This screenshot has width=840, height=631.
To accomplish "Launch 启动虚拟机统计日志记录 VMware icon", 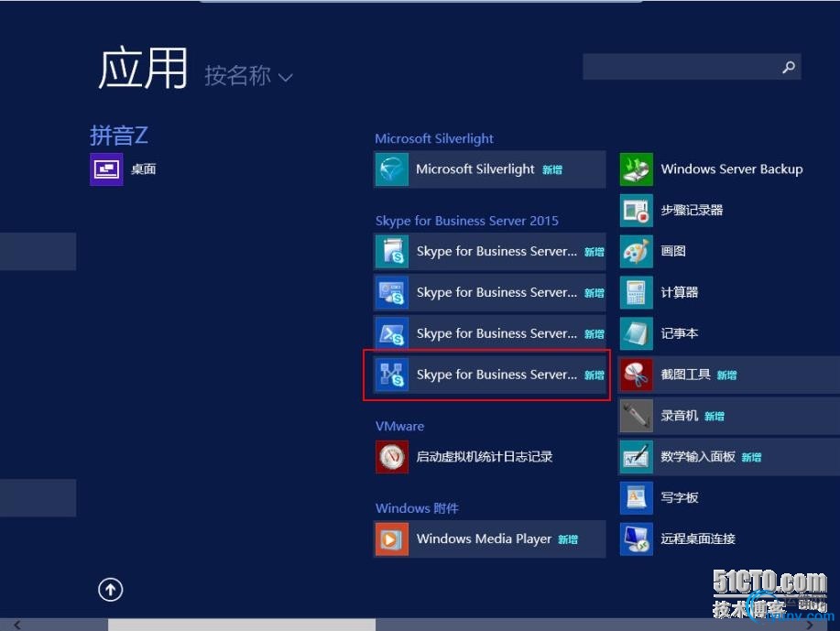I will click(392, 457).
